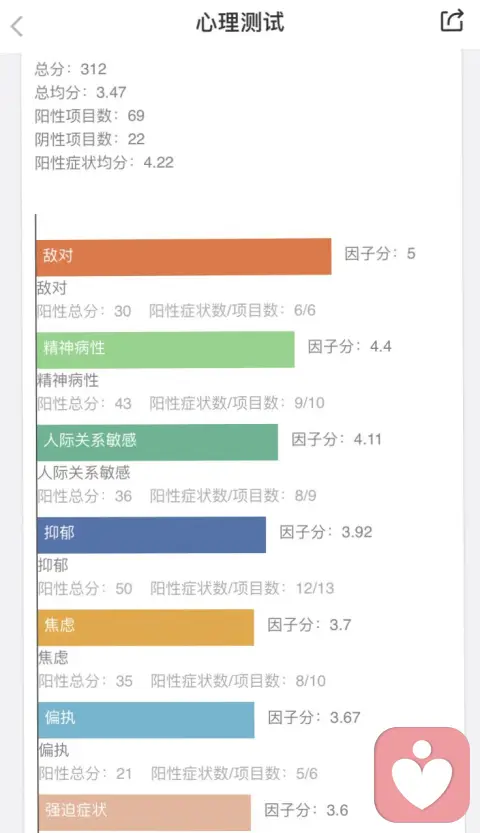The image size is (480, 833).
Task: Tap the 因子分: 3.92 score label
Action: 325,532
